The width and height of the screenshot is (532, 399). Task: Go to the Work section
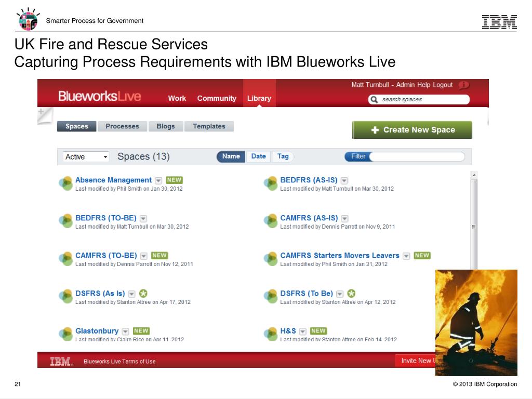click(x=177, y=98)
